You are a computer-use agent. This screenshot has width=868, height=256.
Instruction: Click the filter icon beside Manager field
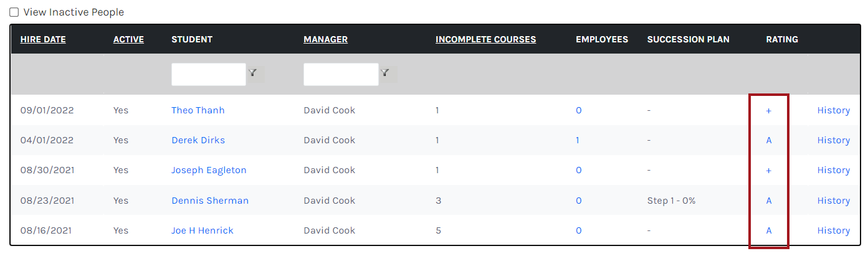tap(385, 73)
